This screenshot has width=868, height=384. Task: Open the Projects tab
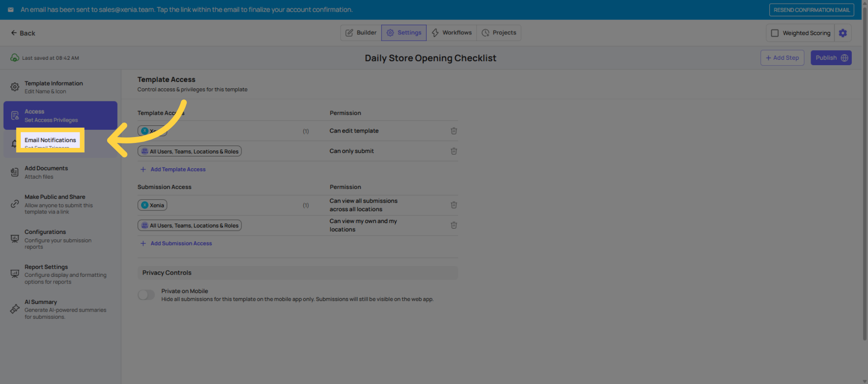(x=499, y=33)
